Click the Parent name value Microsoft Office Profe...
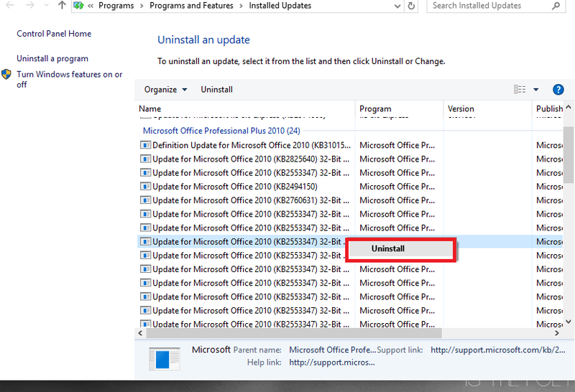Viewport: 575px width, 392px height. (333, 350)
